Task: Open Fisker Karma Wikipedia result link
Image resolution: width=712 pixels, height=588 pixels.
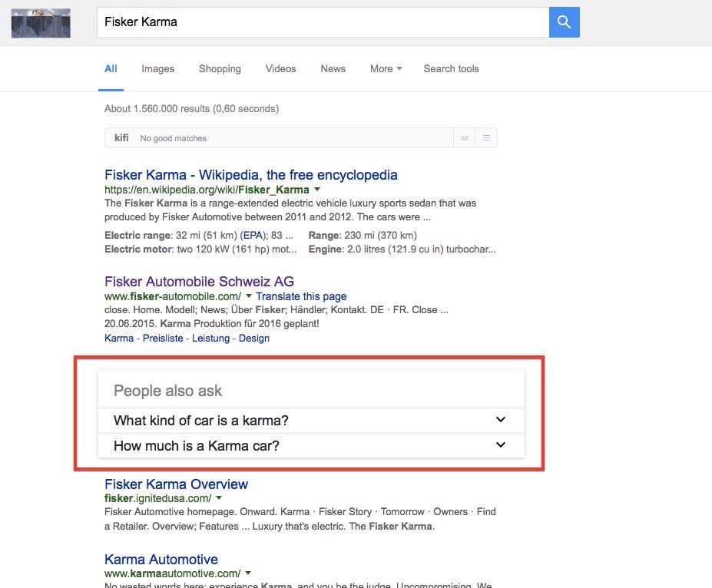Action: coord(250,175)
